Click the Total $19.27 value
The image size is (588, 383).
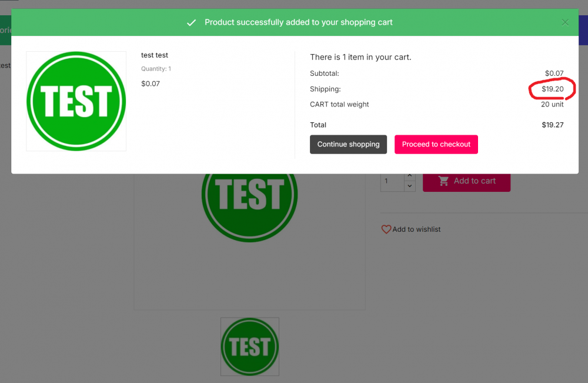pos(552,125)
